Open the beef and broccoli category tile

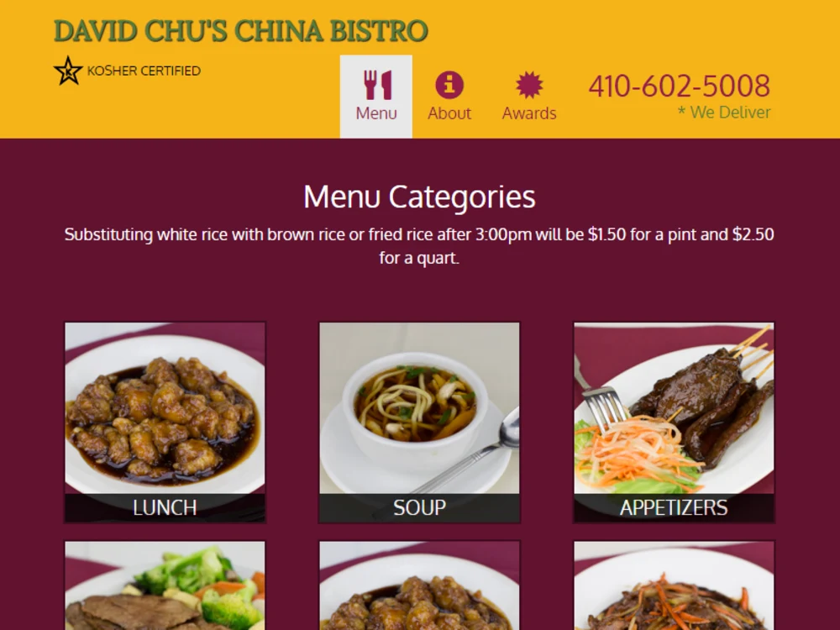click(165, 585)
